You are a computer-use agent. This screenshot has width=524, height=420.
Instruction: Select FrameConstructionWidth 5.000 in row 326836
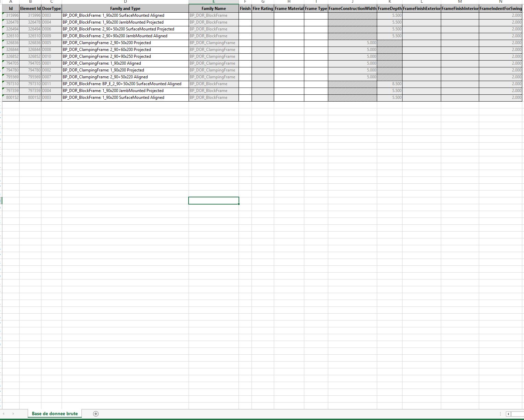pyautogui.click(x=353, y=43)
